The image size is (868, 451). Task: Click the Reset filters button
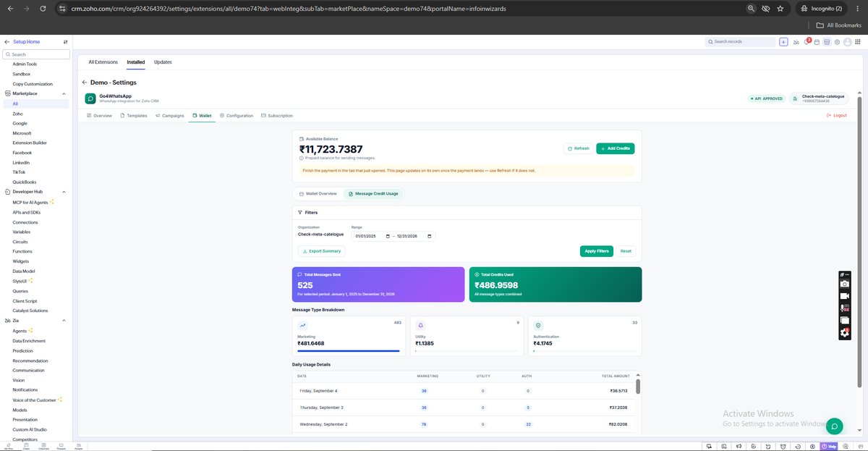click(x=626, y=251)
